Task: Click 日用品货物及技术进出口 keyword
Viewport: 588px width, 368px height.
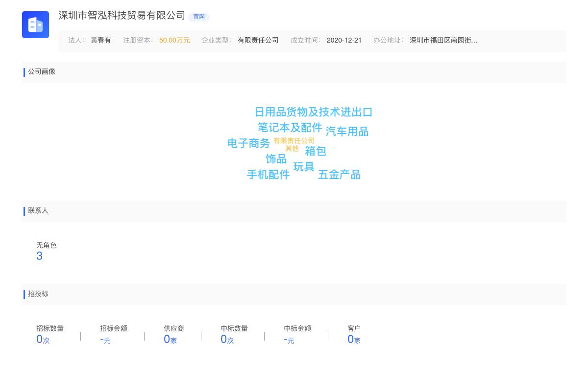Action: click(313, 112)
